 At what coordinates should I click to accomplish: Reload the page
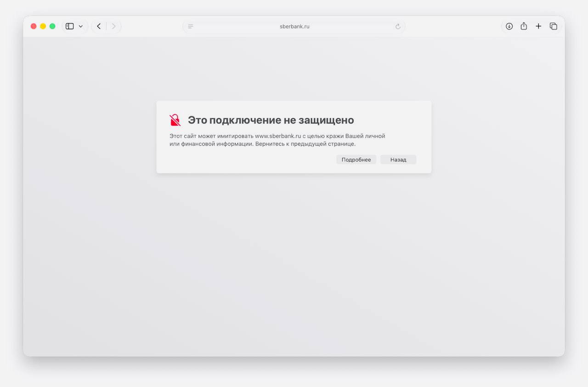398,27
